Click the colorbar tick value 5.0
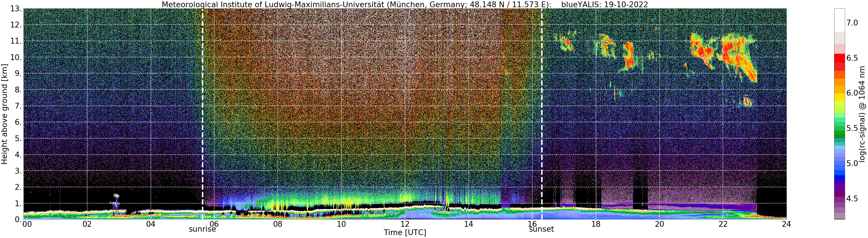This screenshot has height=238, width=868. 852,163
